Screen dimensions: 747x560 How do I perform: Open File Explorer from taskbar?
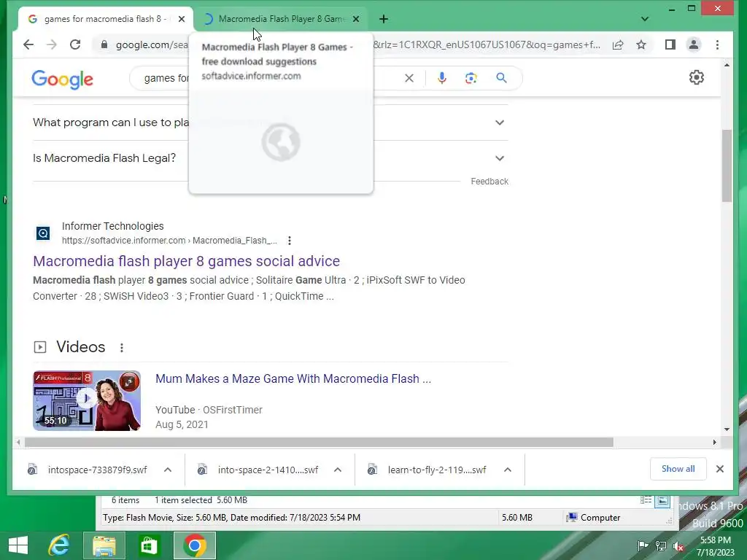pos(104,545)
